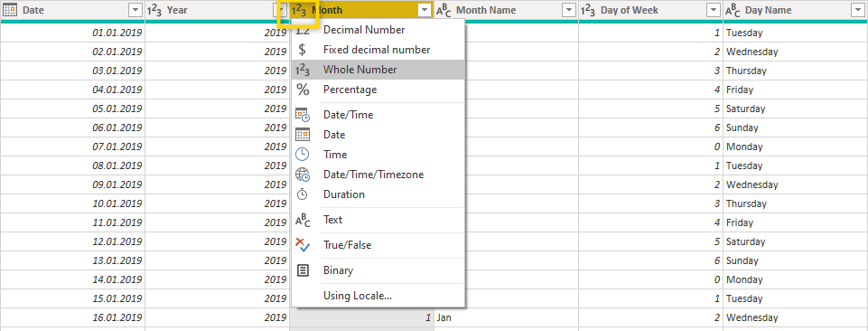Click Day of Week 0 in 07.01.2019 row
The image size is (868, 331).
650,147
